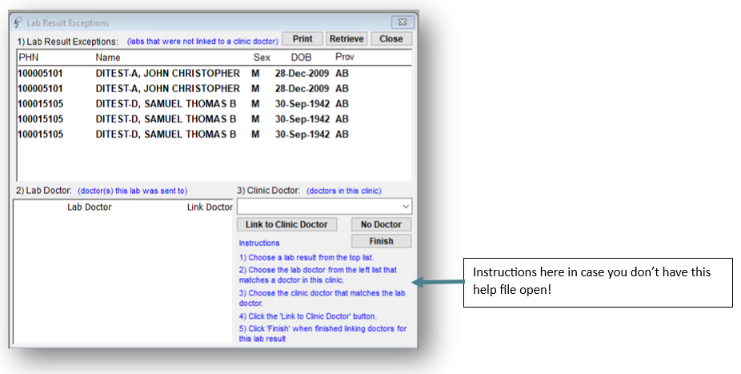Link the lab to the clinic doctor

pos(286,225)
